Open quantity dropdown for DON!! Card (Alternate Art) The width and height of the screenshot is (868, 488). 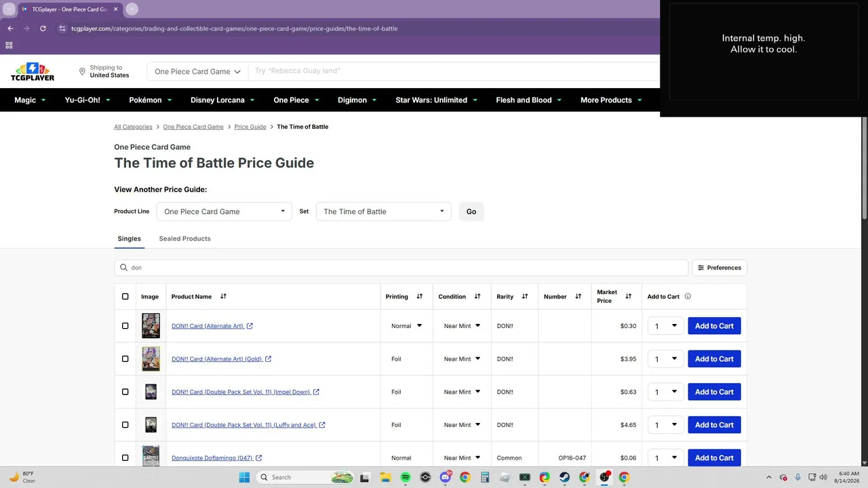(x=665, y=326)
